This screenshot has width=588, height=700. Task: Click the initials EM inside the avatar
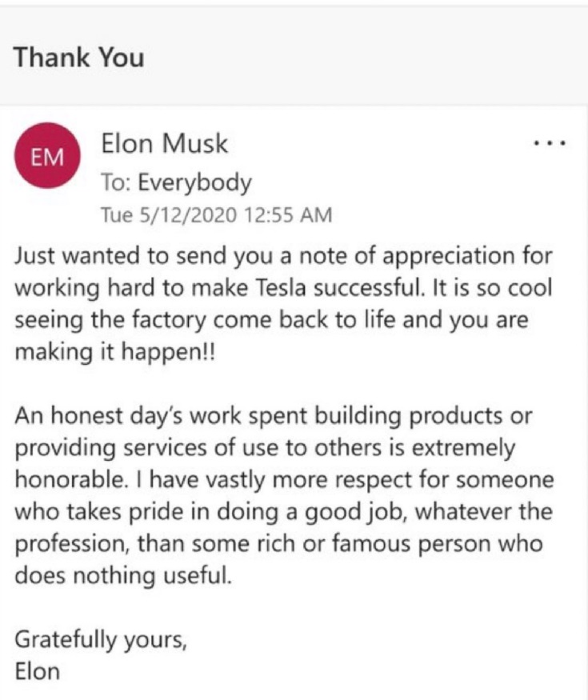click(48, 156)
